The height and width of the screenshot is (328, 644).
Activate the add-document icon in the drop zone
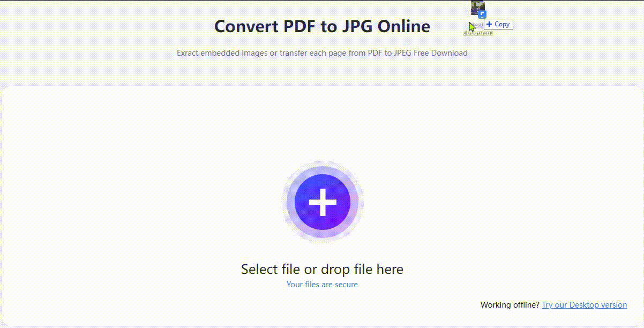tap(321, 202)
